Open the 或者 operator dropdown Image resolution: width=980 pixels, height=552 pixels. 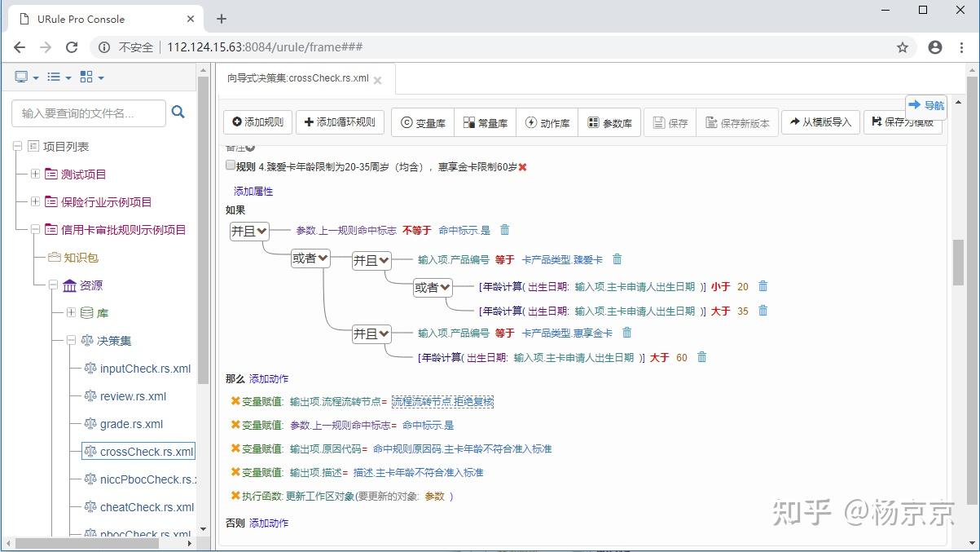coord(310,259)
